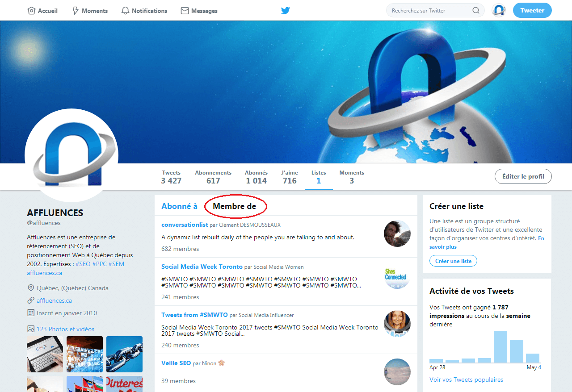Click Clément DESMOUSSEAUX's list avatar

tap(397, 234)
